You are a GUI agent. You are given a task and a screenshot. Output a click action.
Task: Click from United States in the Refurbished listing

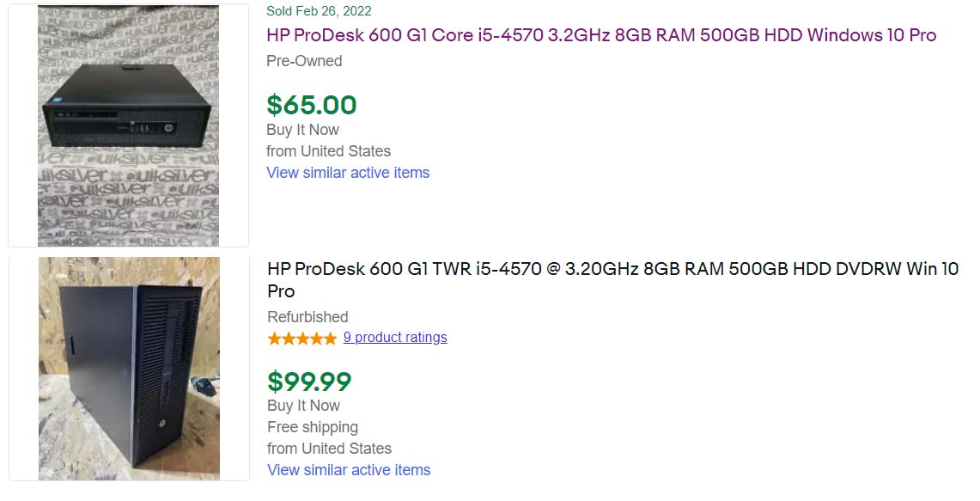click(329, 449)
